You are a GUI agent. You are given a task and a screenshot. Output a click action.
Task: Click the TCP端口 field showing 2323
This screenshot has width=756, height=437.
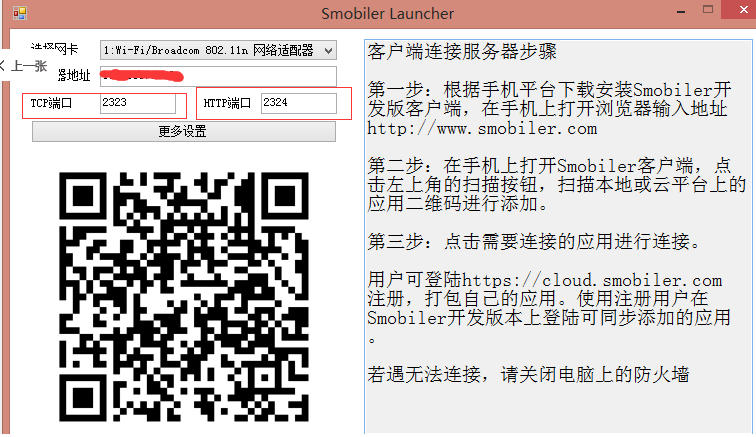click(x=138, y=103)
